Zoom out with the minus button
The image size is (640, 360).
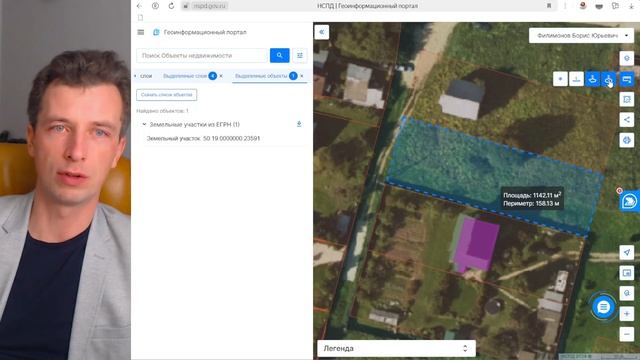627,334
